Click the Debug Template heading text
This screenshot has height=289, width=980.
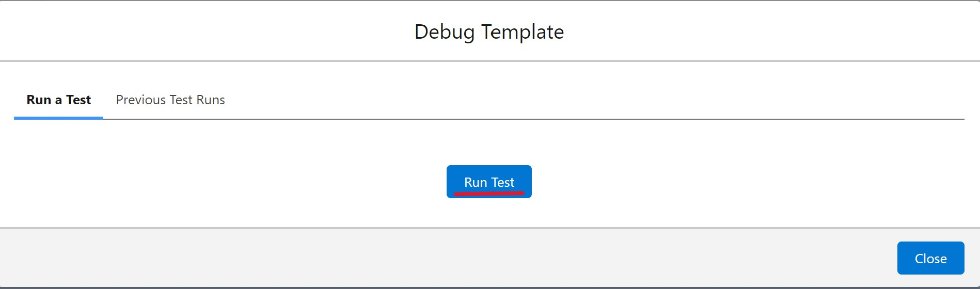click(x=489, y=32)
